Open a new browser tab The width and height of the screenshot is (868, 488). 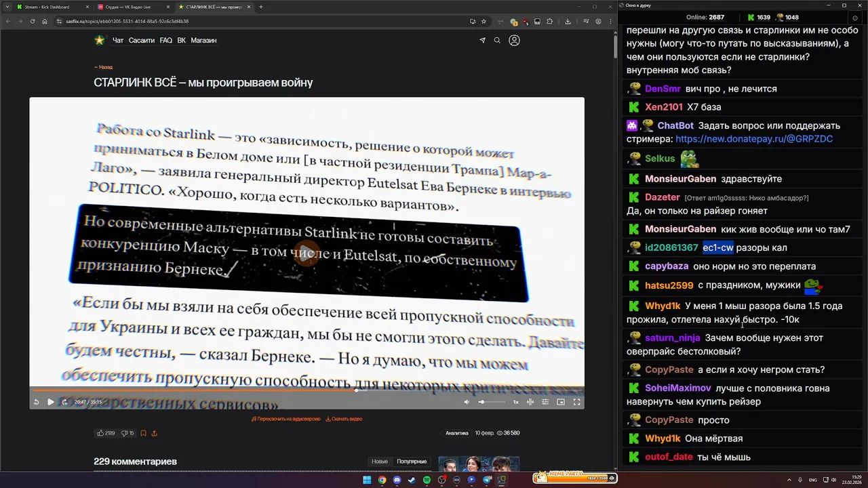[261, 7]
